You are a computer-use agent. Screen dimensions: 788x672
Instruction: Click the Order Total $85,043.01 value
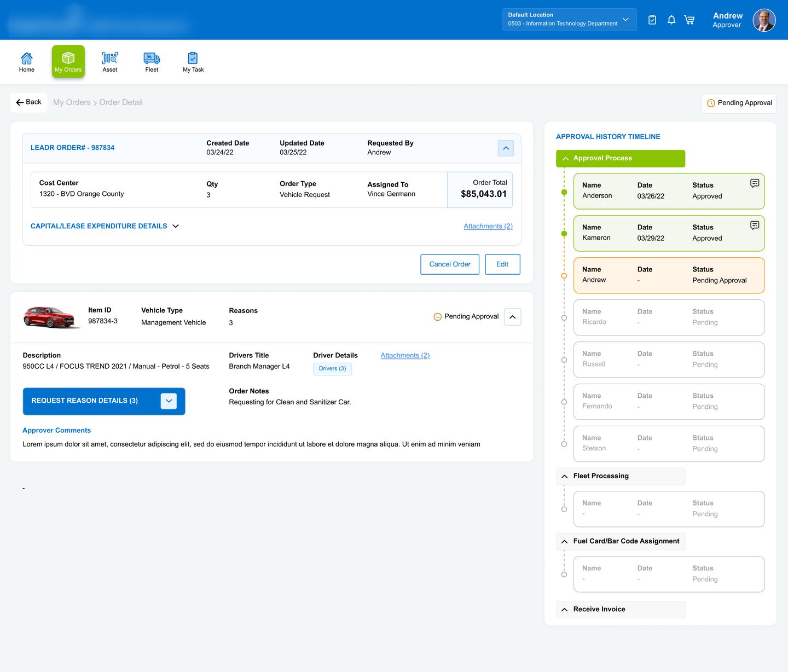point(484,194)
